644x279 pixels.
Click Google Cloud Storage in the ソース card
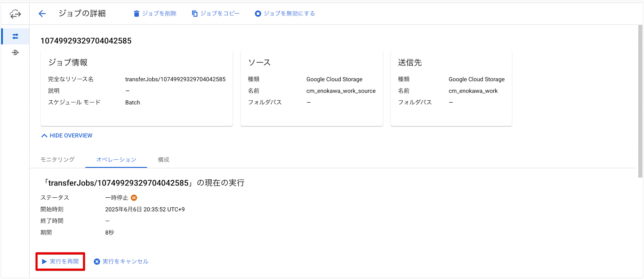(x=334, y=79)
